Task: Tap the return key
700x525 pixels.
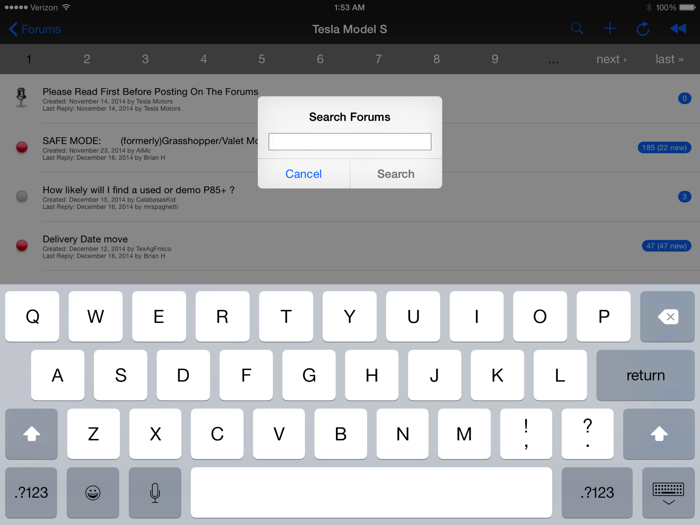Action: 645,375
